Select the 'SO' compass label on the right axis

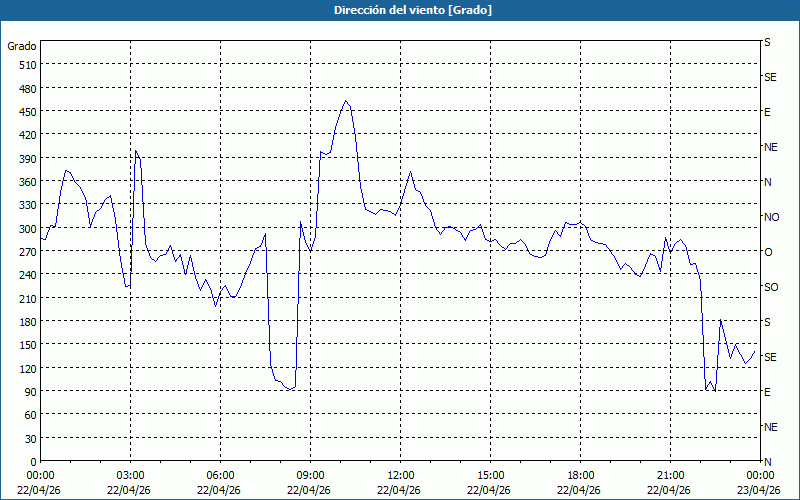click(771, 287)
